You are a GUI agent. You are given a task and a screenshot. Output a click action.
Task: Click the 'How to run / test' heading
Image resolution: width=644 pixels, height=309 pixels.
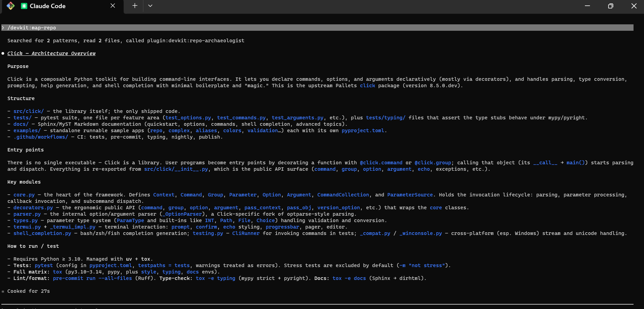click(x=33, y=246)
